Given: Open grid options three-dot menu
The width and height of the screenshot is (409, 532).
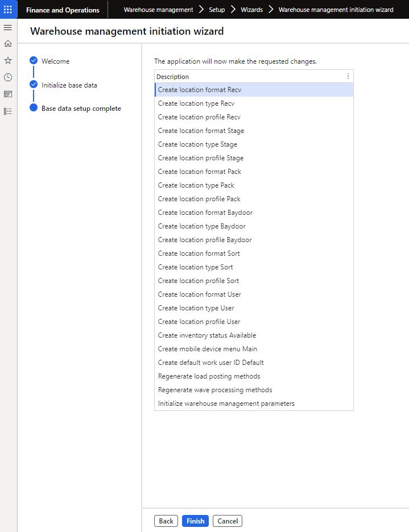Looking at the screenshot, I should 348,76.
